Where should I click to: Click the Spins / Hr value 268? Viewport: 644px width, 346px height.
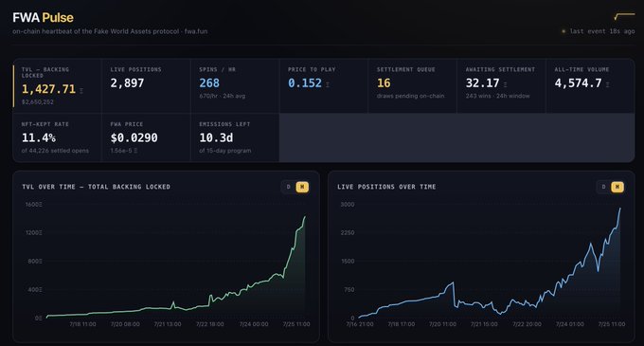coord(209,83)
